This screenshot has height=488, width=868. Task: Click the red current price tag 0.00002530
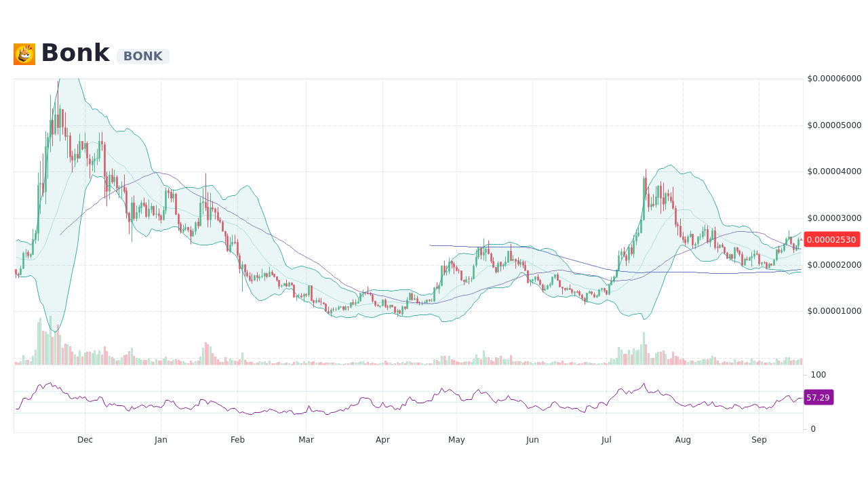tap(832, 239)
